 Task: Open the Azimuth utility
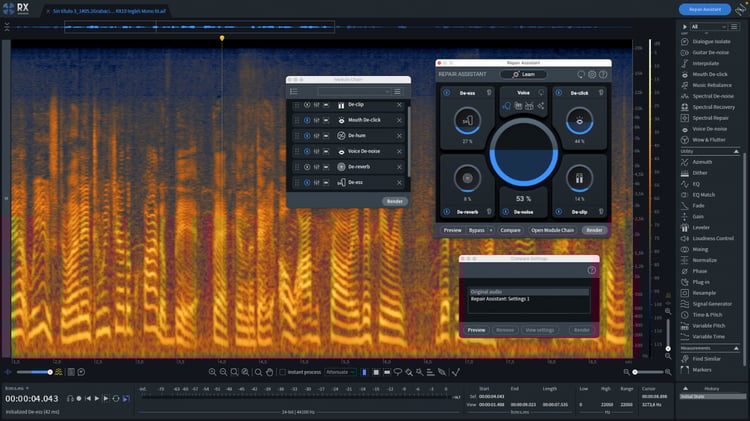pyautogui.click(x=697, y=162)
